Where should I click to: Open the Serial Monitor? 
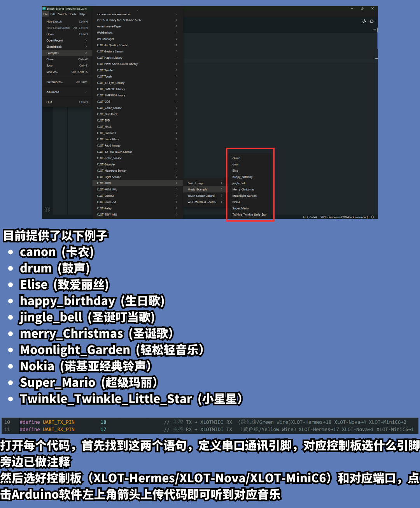pyautogui.click(x=372, y=21)
